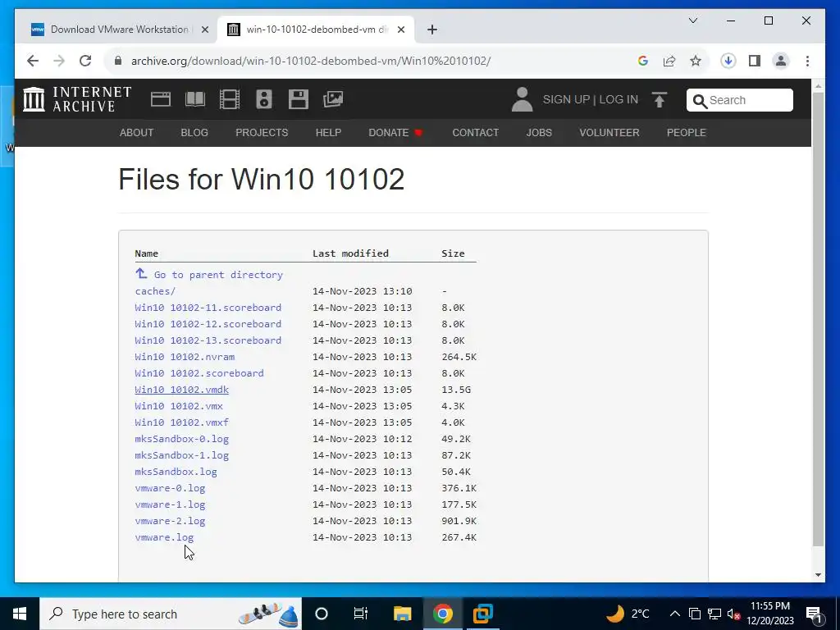Open mksSandbox-0.log link
The width and height of the screenshot is (840, 630).
[181, 439]
